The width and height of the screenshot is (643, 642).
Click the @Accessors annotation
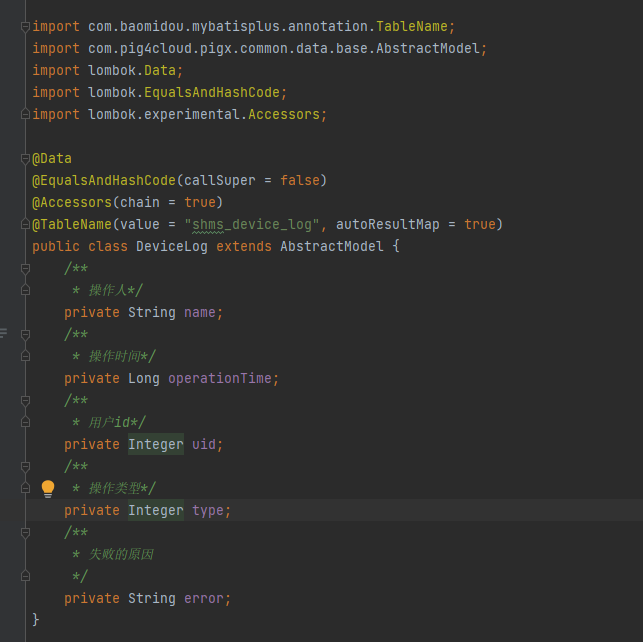click(x=72, y=202)
